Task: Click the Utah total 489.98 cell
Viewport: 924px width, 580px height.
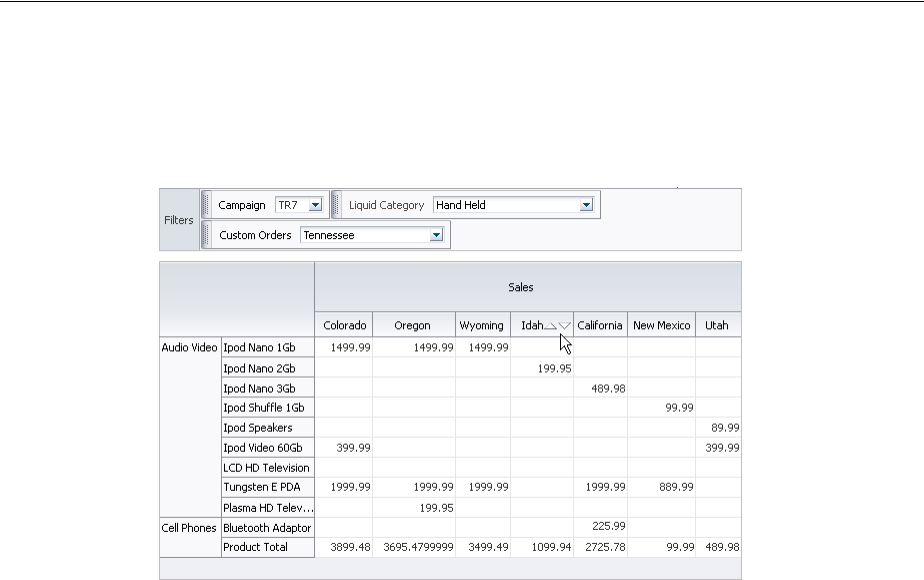Action: [719, 547]
